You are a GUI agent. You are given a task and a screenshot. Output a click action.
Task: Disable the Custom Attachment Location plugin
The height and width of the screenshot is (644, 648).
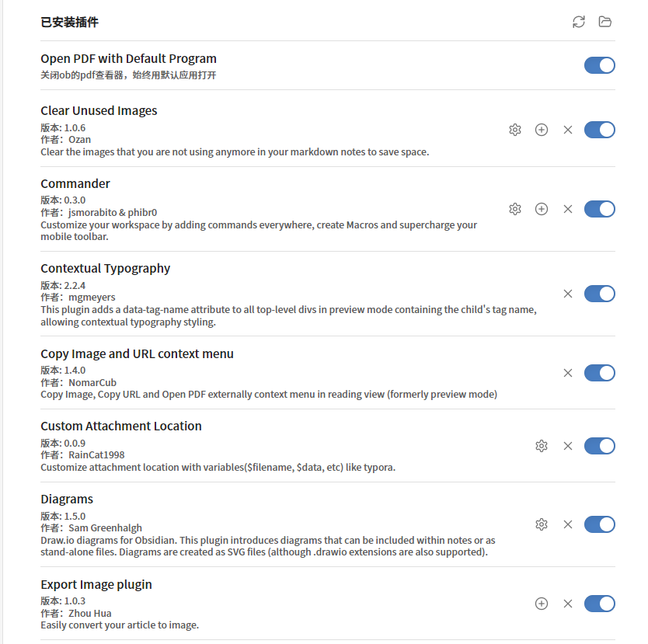point(599,446)
